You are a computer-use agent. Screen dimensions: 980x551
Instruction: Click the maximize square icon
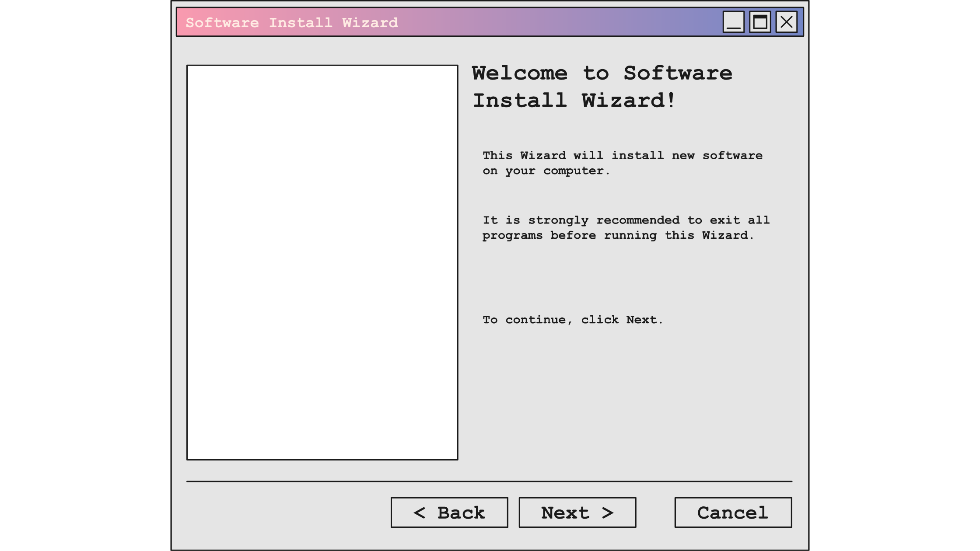point(760,23)
